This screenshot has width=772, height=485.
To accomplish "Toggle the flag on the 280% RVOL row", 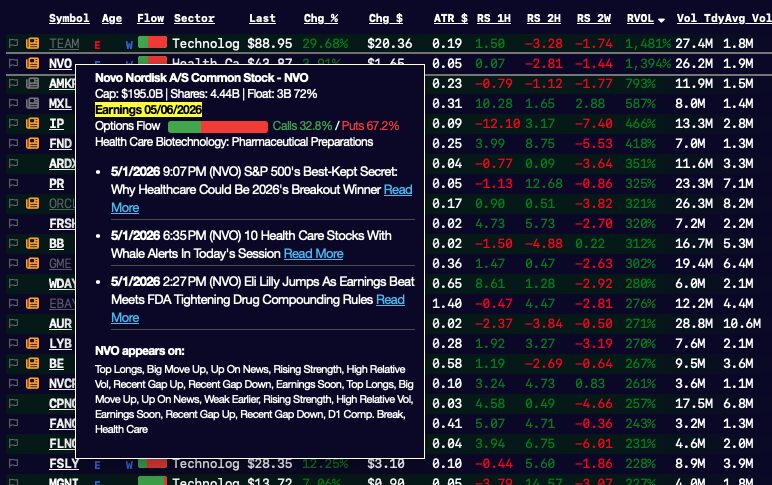I will click(13, 284).
